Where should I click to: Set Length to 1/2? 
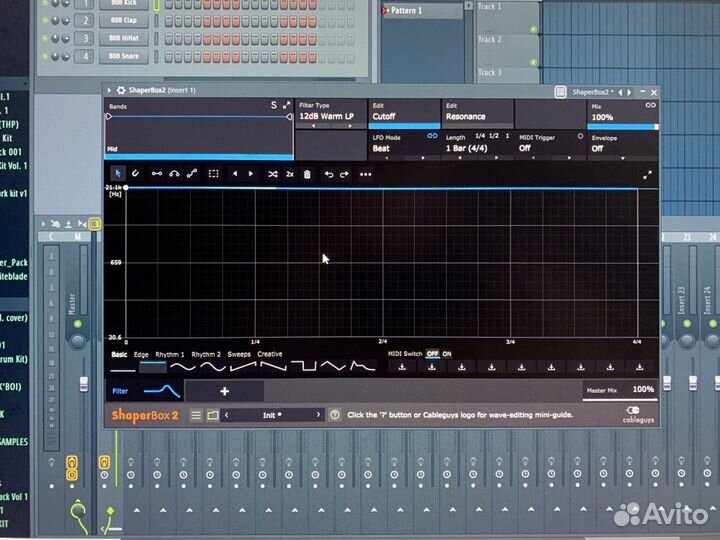point(494,136)
